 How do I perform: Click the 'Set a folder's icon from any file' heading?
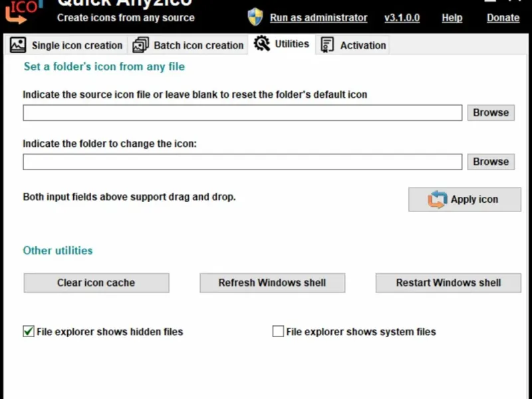click(104, 66)
